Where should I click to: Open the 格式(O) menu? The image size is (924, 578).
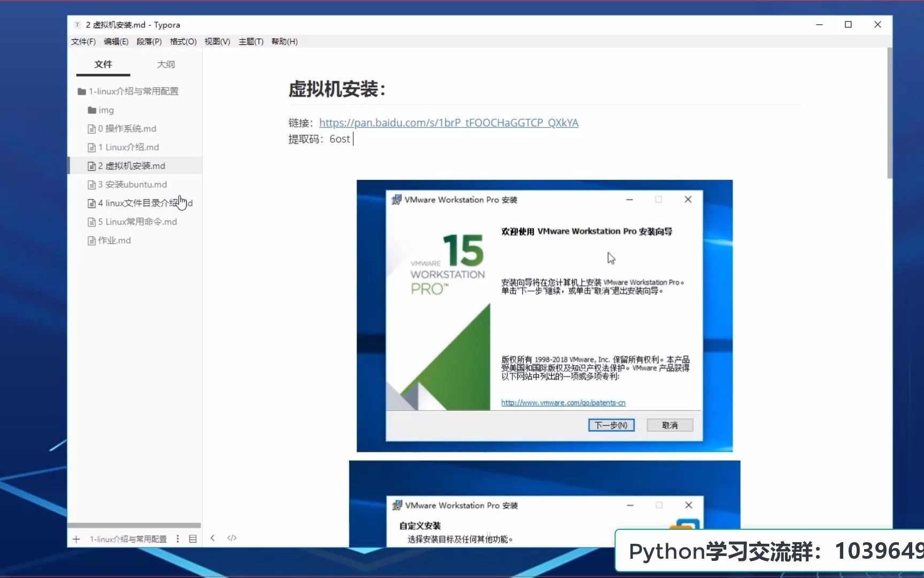pyautogui.click(x=183, y=41)
